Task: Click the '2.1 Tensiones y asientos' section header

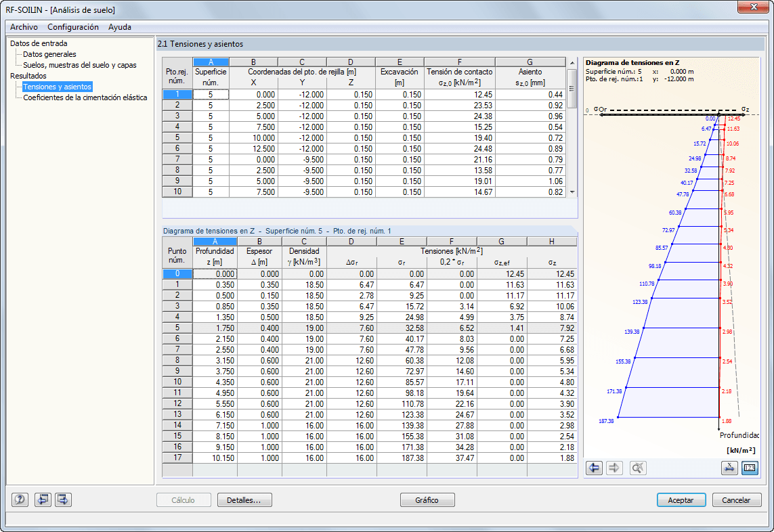Action: point(200,44)
